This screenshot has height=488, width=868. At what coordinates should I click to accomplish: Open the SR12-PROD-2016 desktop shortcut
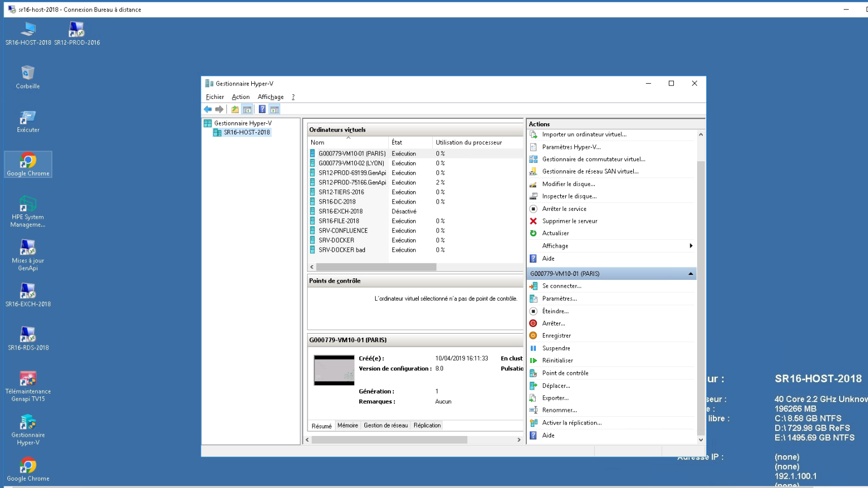click(x=77, y=34)
